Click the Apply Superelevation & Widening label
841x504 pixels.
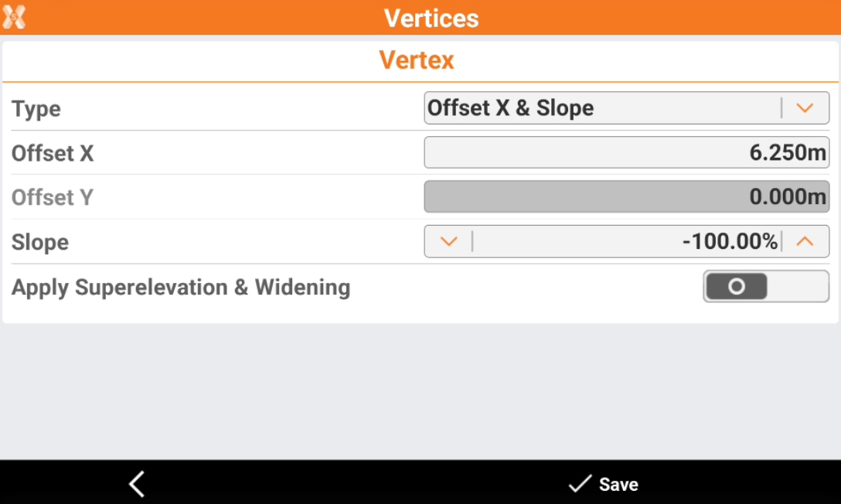tap(181, 288)
